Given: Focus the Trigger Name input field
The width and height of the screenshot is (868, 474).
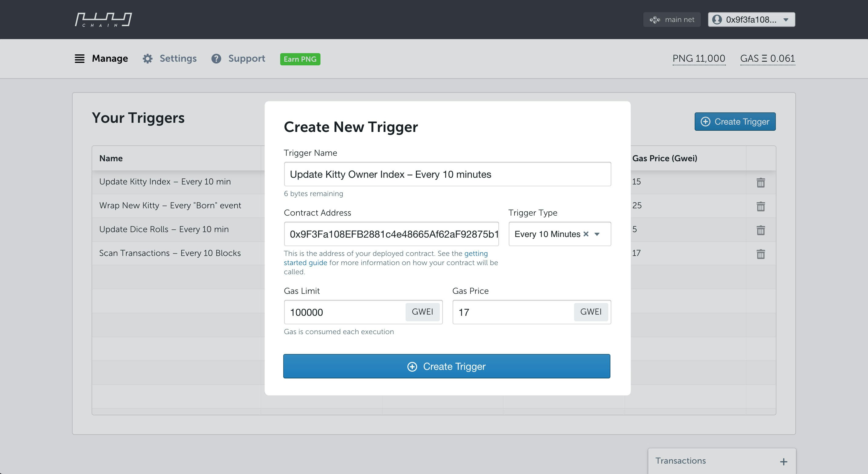Looking at the screenshot, I should 447,174.
